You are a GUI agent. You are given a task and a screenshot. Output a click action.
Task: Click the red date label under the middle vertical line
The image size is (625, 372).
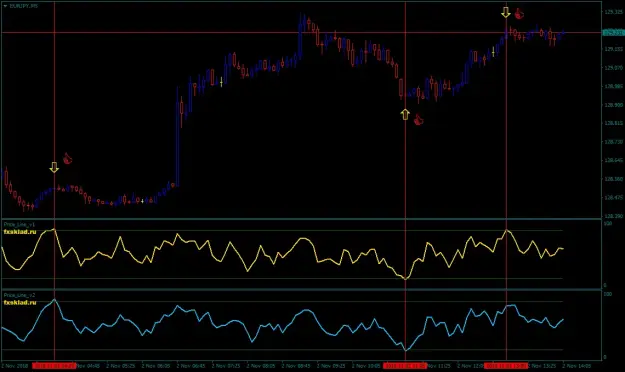point(405,366)
